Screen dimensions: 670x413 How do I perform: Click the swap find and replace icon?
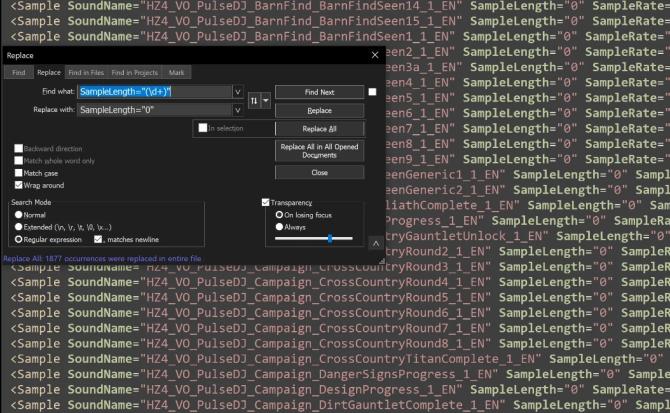coord(252,101)
